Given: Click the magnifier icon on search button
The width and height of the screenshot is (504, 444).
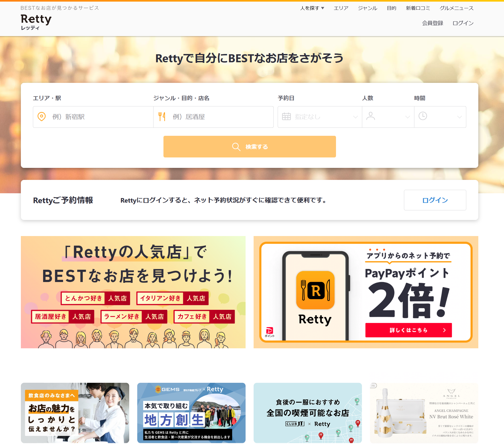Looking at the screenshot, I should pos(236,147).
